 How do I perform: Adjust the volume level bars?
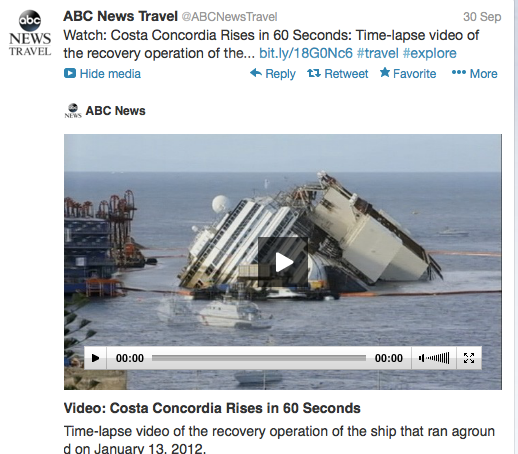[x=438, y=358]
